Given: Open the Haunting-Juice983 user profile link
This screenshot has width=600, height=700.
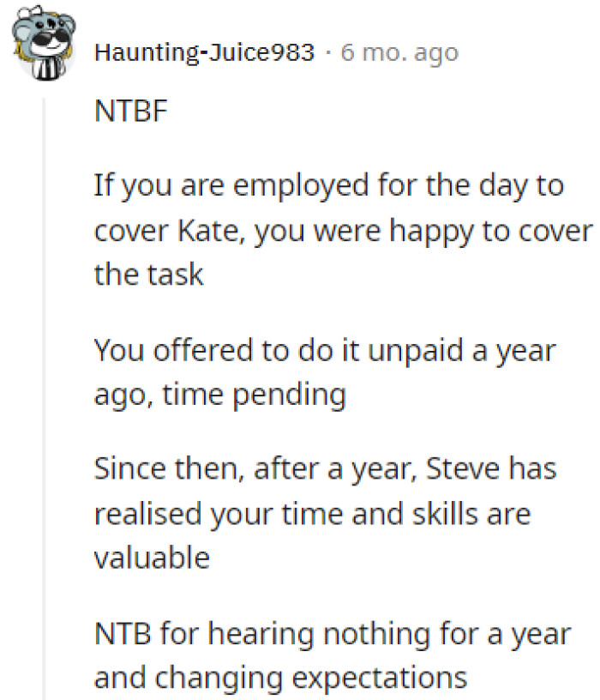Looking at the screenshot, I should (x=204, y=53).
